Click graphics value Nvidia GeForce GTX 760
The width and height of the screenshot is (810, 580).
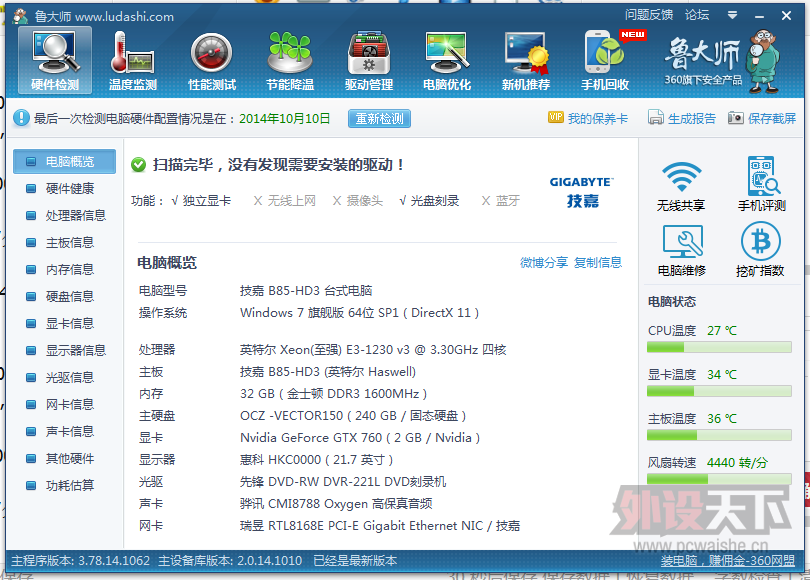[360, 437]
